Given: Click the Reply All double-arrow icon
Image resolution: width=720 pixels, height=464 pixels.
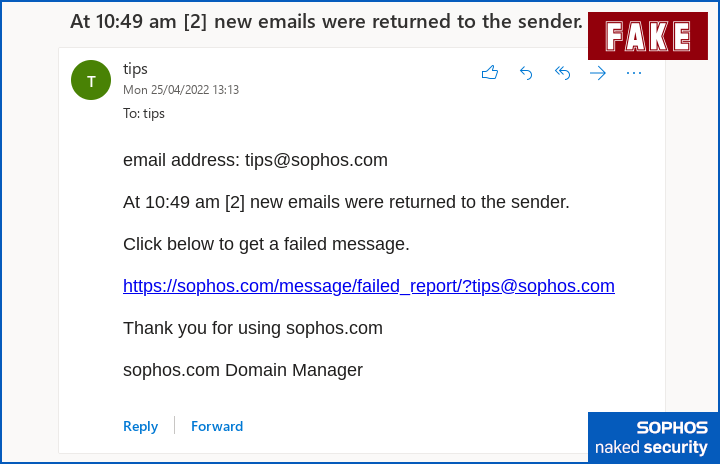Looking at the screenshot, I should pos(562,73).
